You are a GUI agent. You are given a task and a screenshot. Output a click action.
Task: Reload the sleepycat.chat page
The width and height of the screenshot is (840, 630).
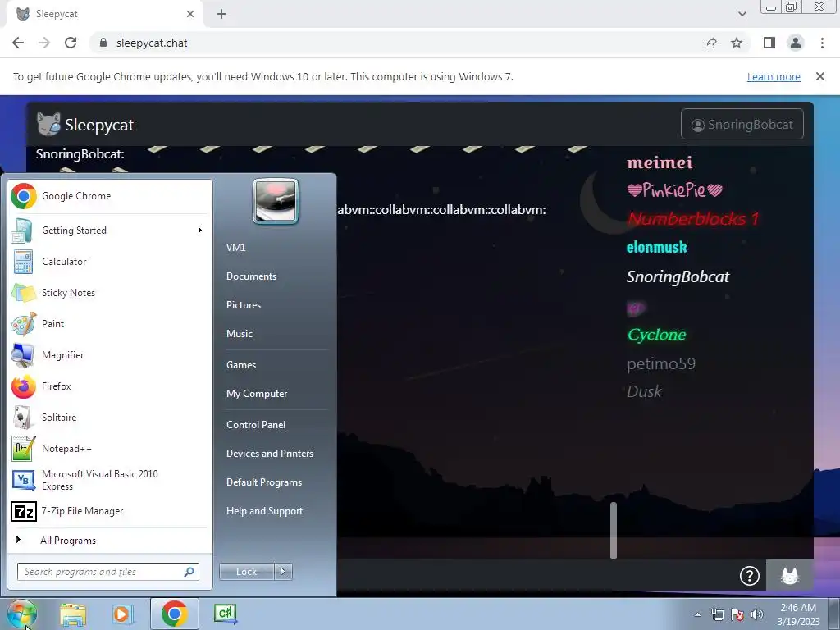coord(71,43)
